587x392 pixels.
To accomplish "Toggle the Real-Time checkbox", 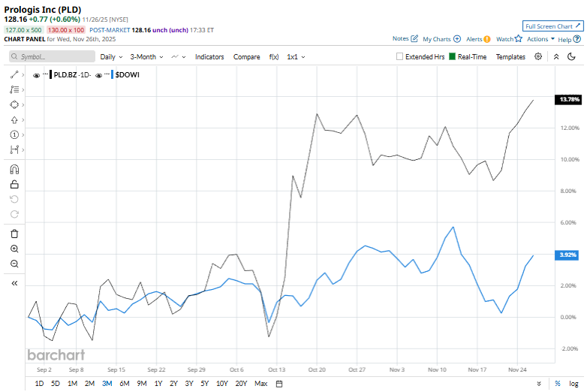I will (453, 57).
